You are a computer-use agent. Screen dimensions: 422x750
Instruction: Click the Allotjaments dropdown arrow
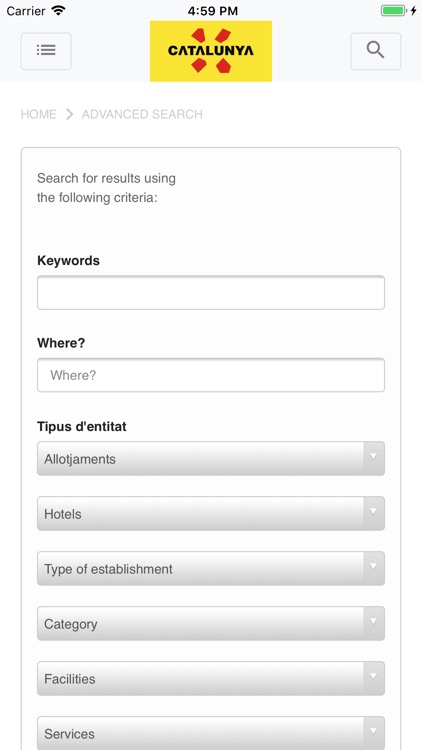pos(374,458)
